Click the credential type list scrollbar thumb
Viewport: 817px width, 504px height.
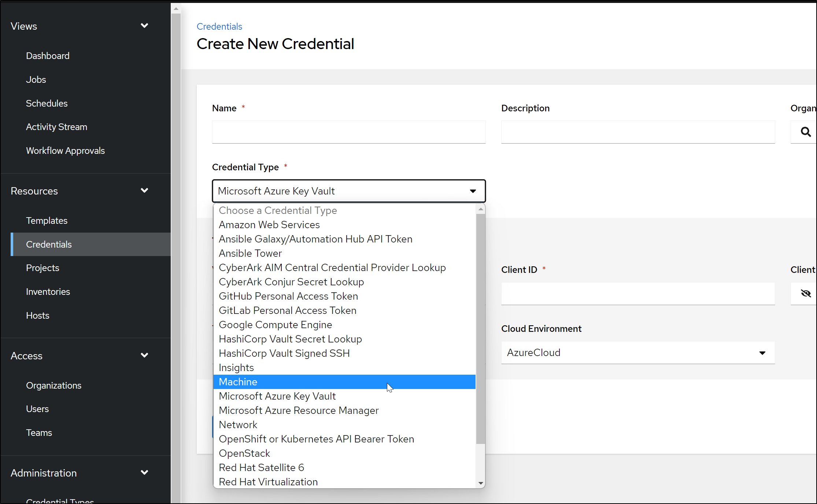pyautogui.click(x=481, y=329)
